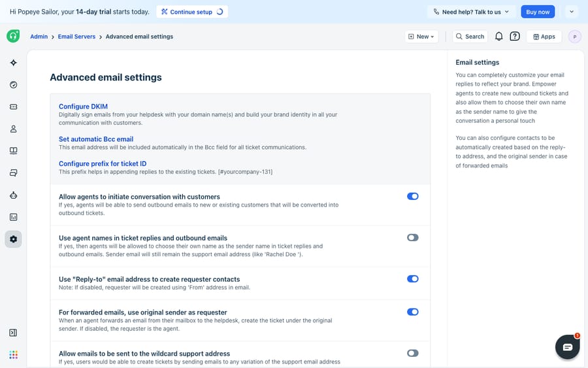Screen dimensions: 588x368
Task: Click the Search button in header
Action: pos(470,37)
